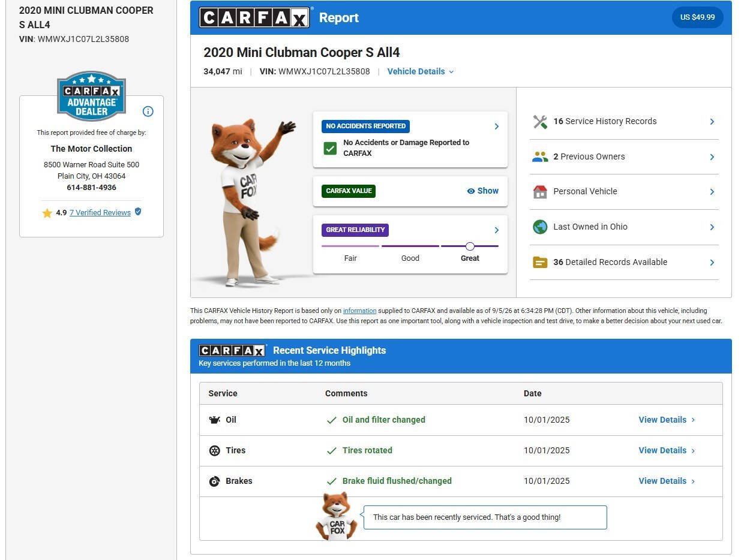Click the VIN in the left sidebar

(x=83, y=39)
